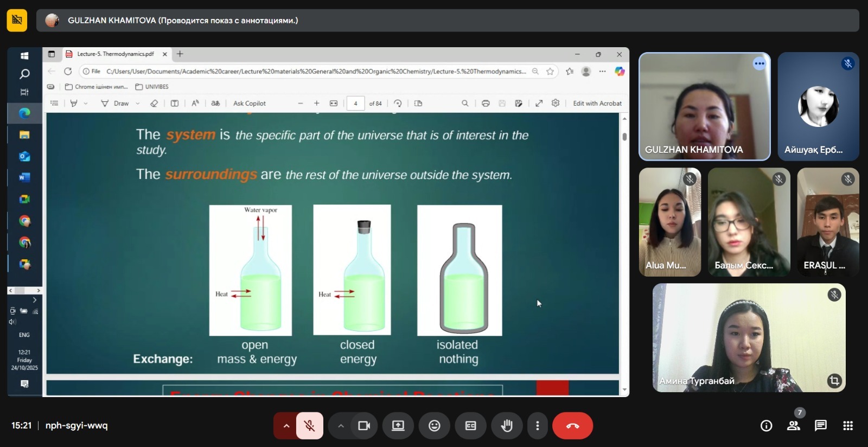Viewport: 868px width, 447px height.
Task: Click the stop-annotations icon at top left
Action: pyautogui.click(x=17, y=21)
